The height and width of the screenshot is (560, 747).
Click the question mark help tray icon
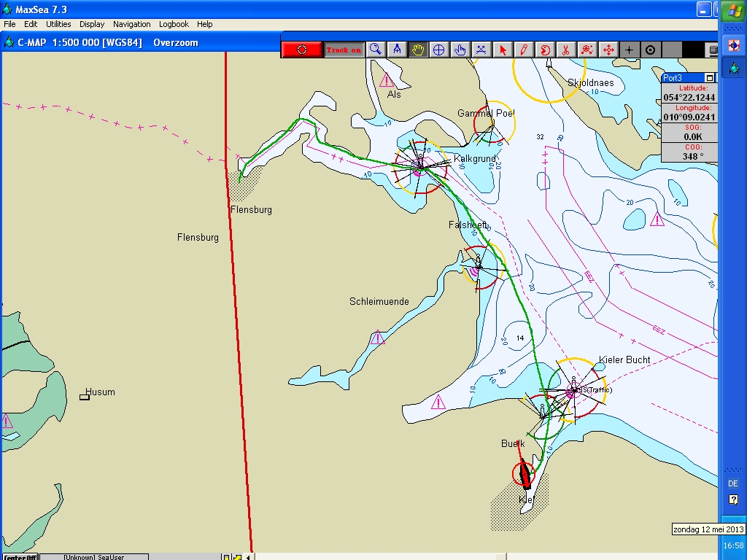pos(733,499)
